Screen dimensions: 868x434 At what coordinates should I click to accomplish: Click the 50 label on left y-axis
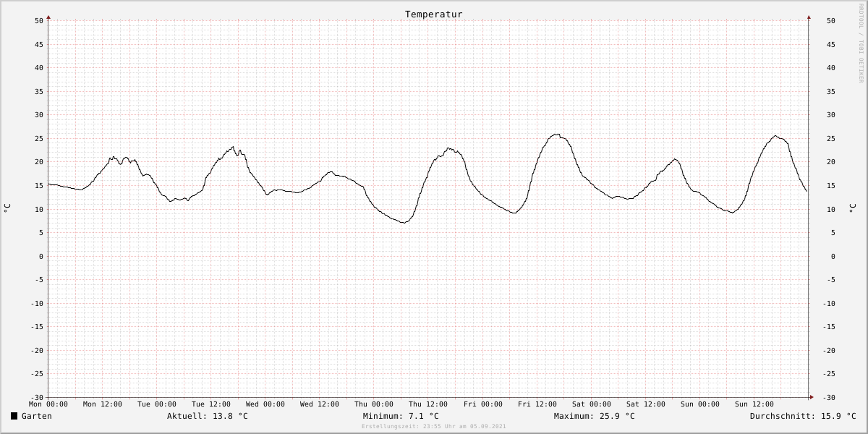[39, 21]
